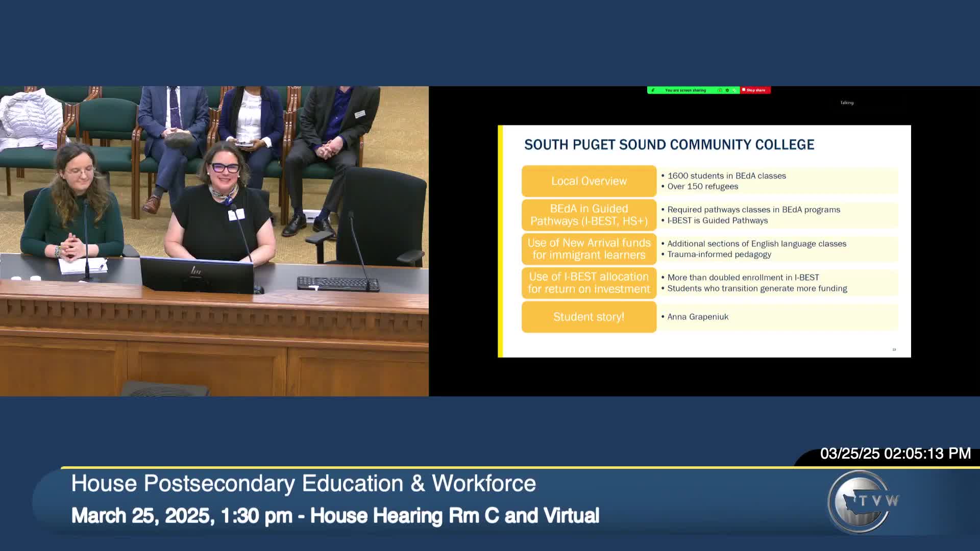
Task: Click the green shield security icon
Action: 727,90
